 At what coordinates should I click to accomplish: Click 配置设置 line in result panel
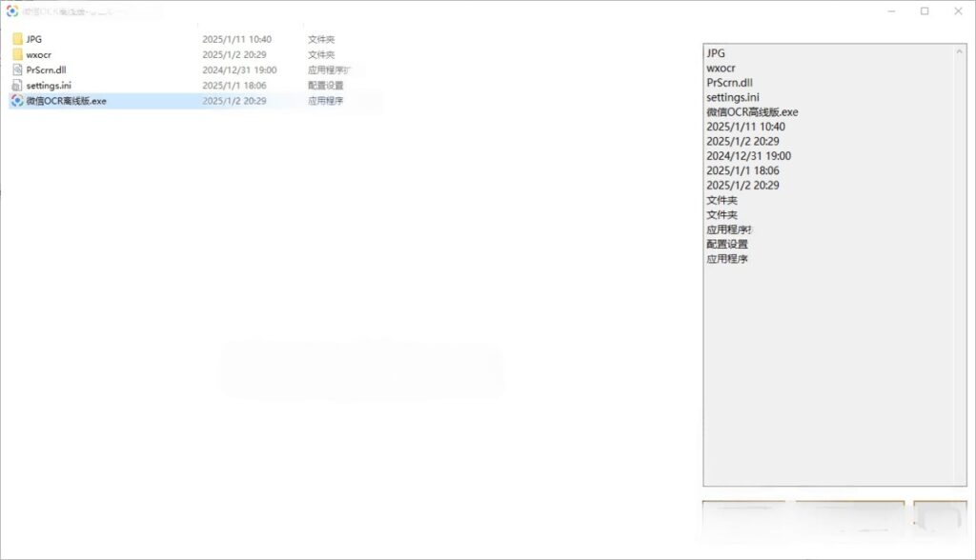[x=727, y=244]
